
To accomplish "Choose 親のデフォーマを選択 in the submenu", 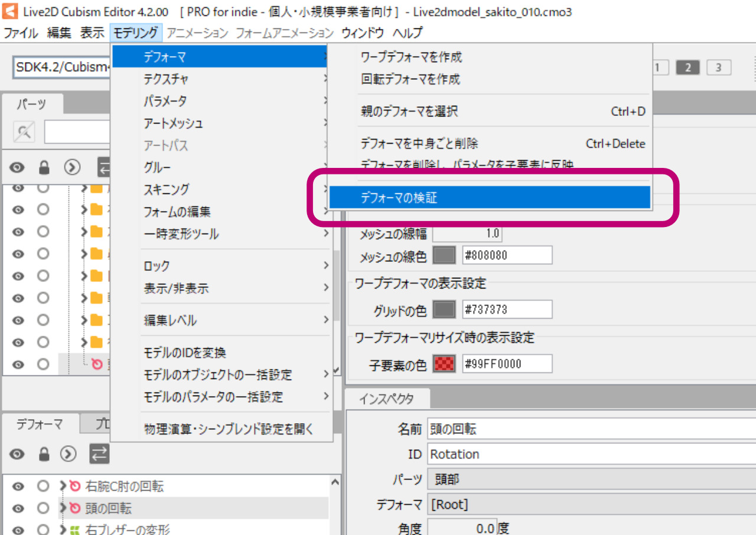I will 490,111.
